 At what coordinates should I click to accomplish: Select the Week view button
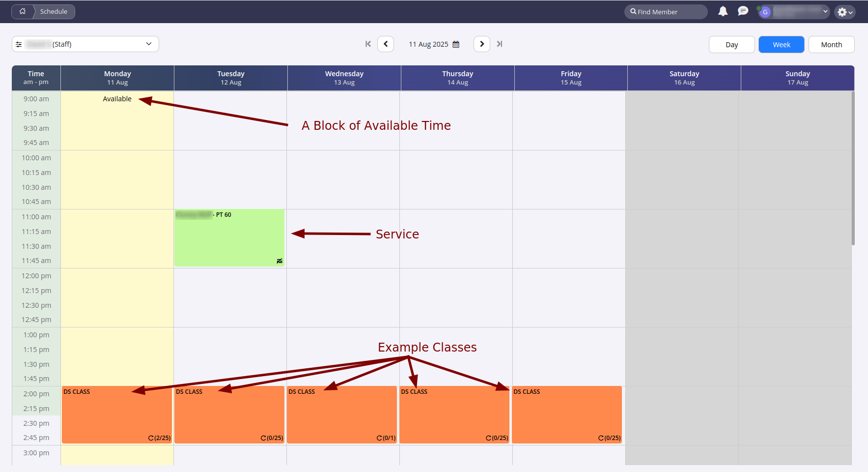point(781,45)
